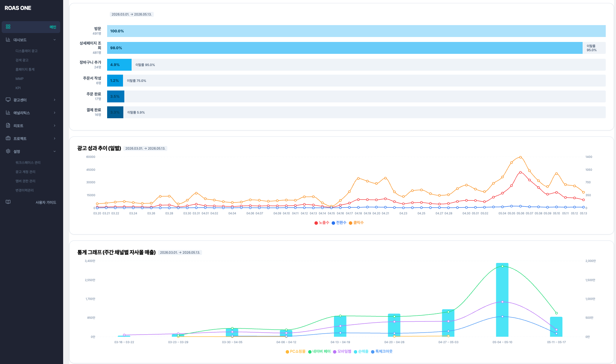Click date badge beside 광고 성과 추이

[145, 148]
